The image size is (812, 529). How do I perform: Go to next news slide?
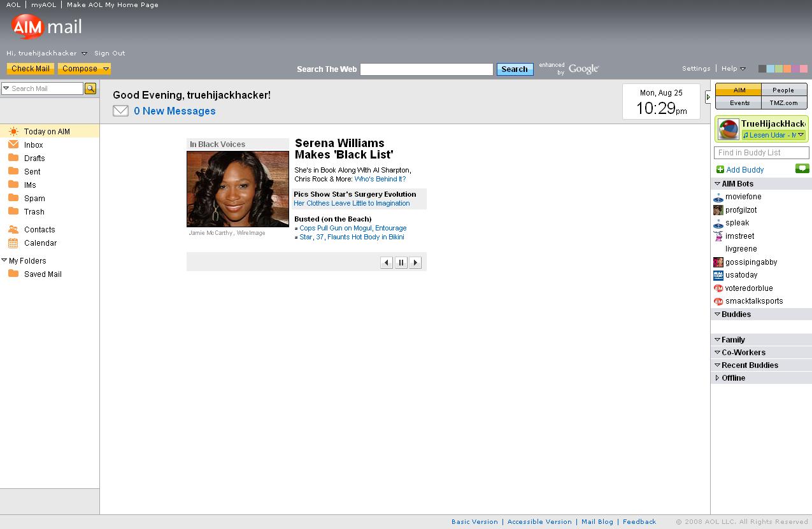click(x=415, y=262)
